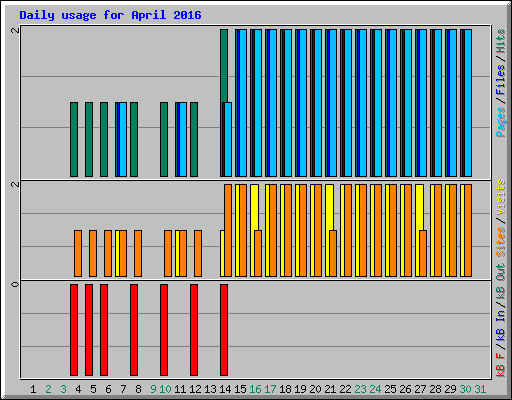Select day label 8 on the x-axis
512x400 pixels.
pyautogui.click(x=138, y=389)
